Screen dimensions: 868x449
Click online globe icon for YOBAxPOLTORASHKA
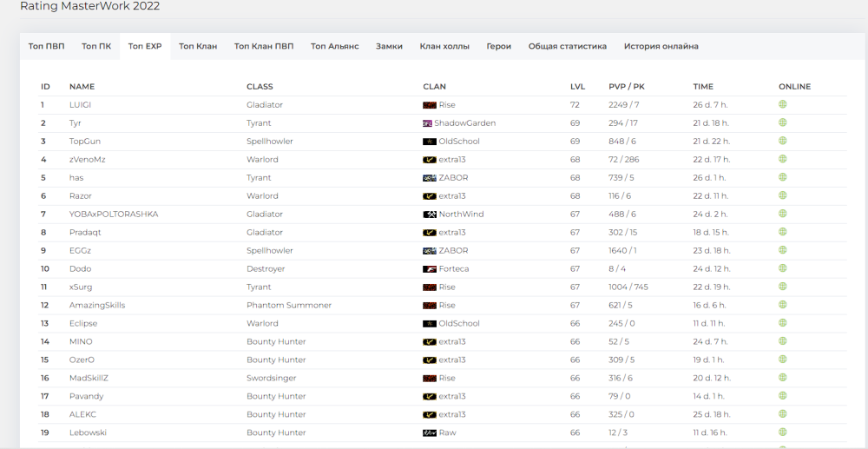click(x=783, y=213)
